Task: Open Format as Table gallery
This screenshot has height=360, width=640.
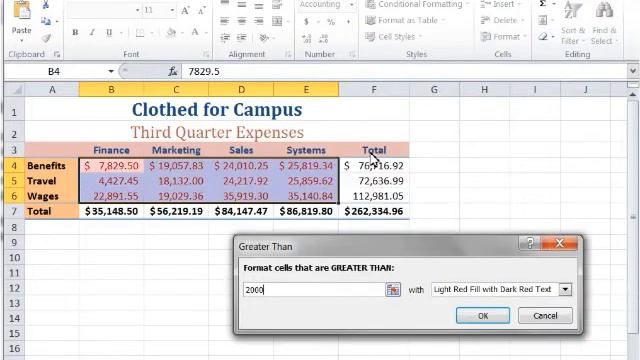Action: point(405,20)
